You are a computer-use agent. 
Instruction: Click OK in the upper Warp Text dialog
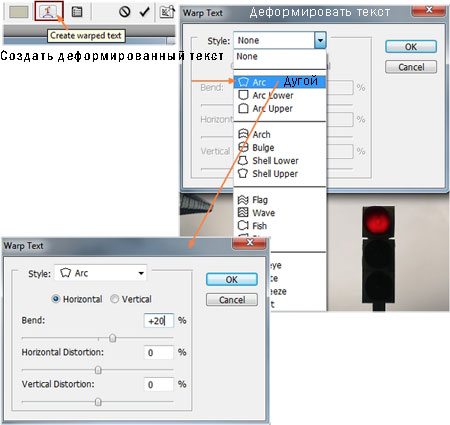[x=411, y=47]
